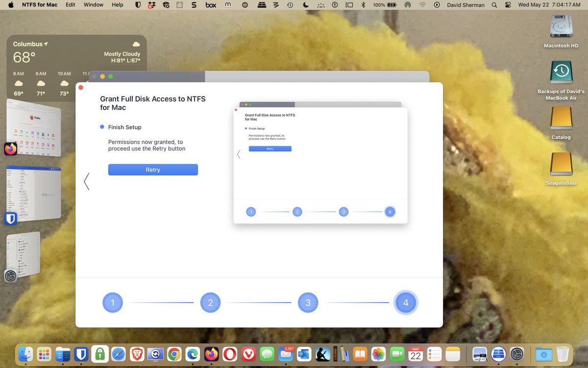Open Launchpad from the Dock
588x368 pixels.
tap(44, 354)
